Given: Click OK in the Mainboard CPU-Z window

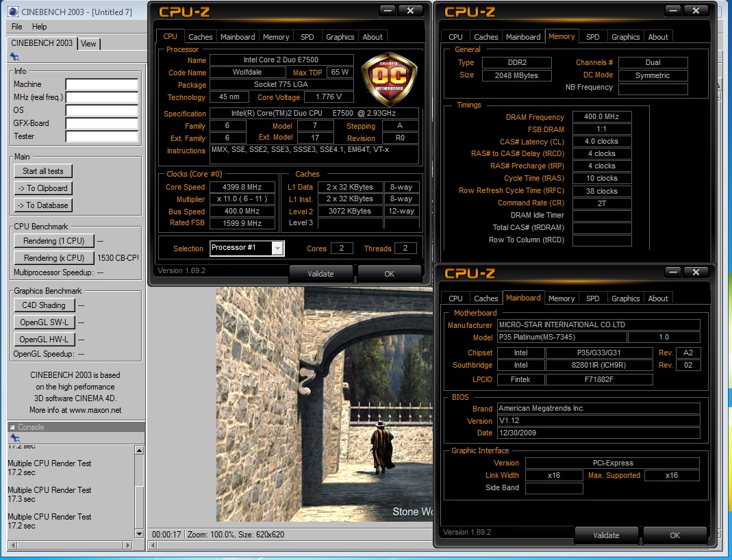Looking at the screenshot, I should point(674,535).
